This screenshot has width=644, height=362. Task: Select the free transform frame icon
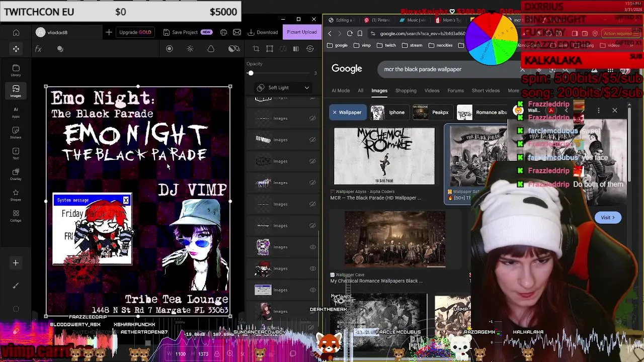click(x=270, y=49)
